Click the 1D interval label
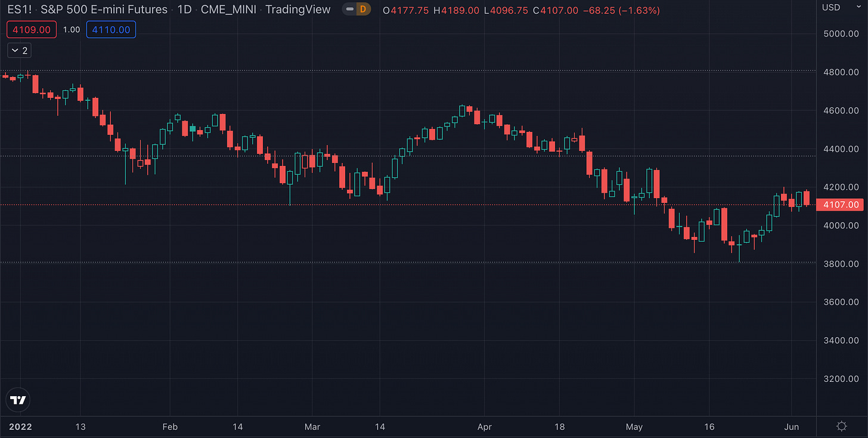This screenshot has width=868, height=438. pyautogui.click(x=185, y=10)
